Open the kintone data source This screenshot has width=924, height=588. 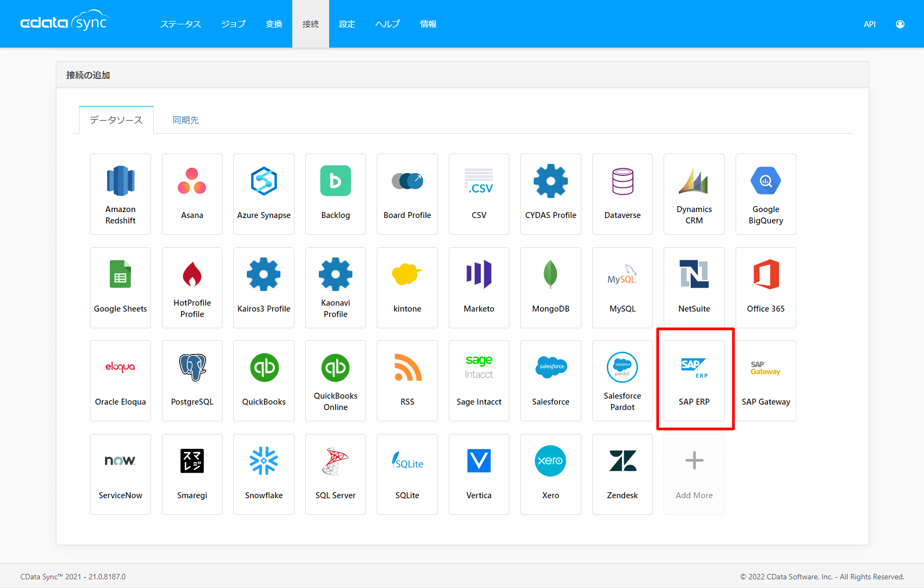pyautogui.click(x=407, y=288)
